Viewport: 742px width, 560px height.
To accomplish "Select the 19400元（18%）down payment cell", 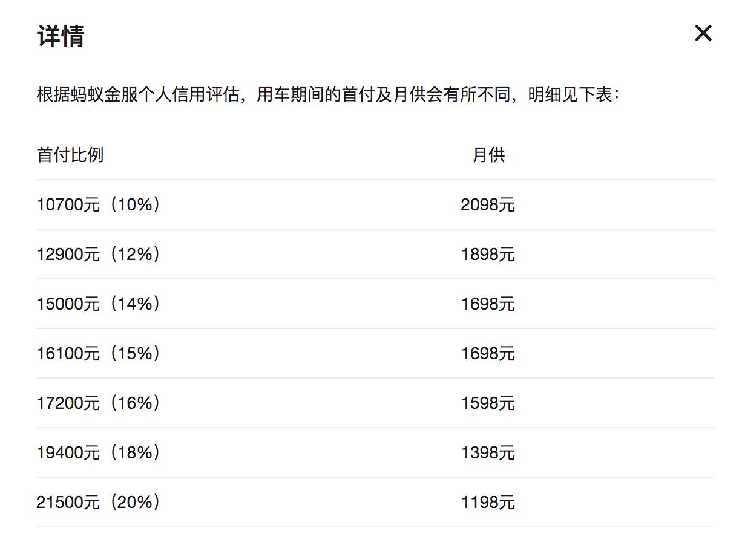I will (99, 453).
